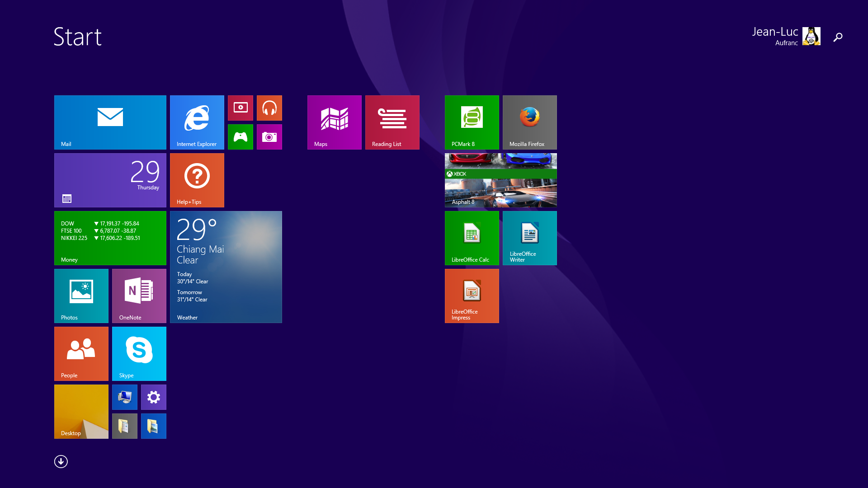Switch to the Desktop tile
Image resolution: width=868 pixels, height=488 pixels.
tap(81, 412)
